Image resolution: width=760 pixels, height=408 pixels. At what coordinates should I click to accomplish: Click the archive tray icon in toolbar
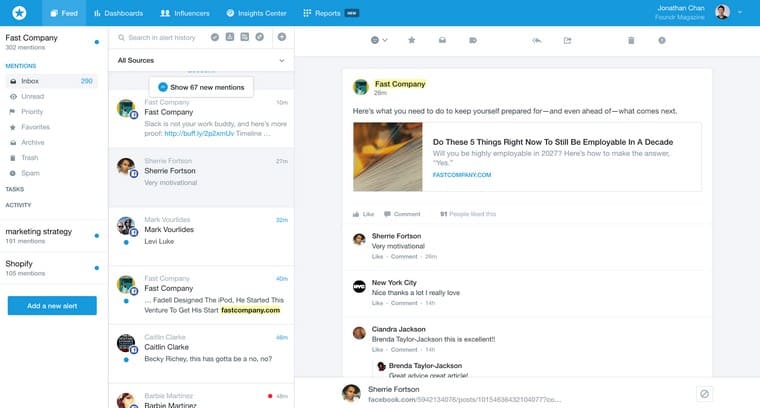[x=441, y=40]
